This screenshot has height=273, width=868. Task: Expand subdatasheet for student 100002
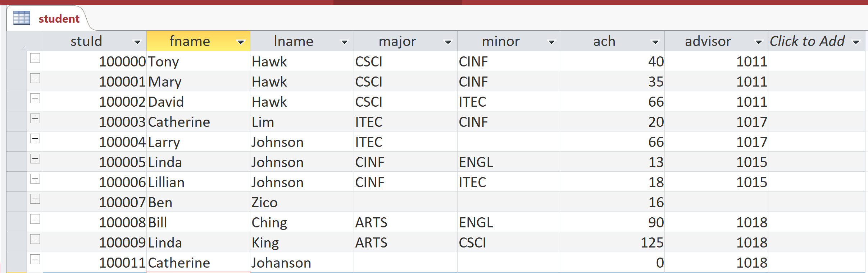pos(35,98)
